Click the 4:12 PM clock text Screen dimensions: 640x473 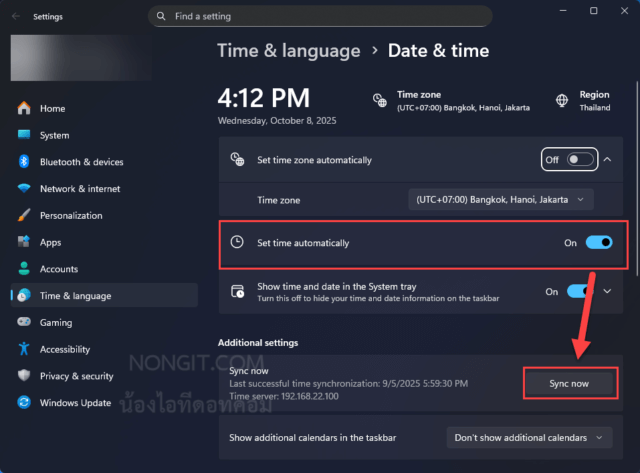coord(264,98)
